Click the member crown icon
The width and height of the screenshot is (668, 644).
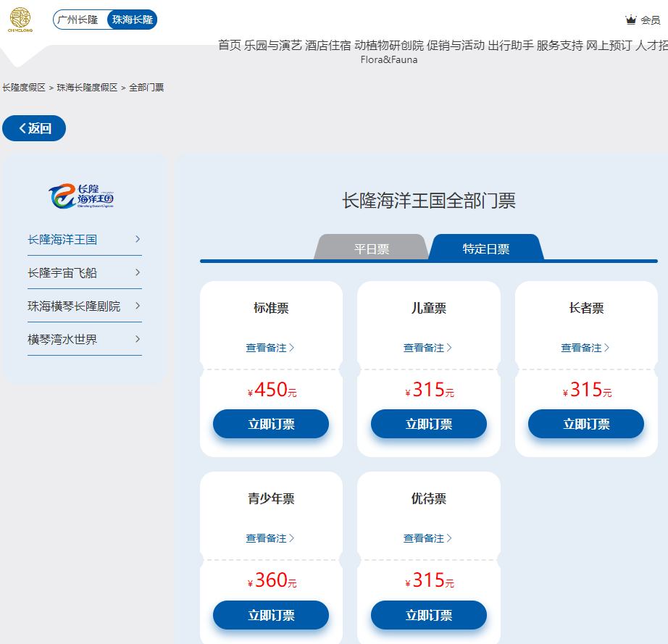[630, 20]
